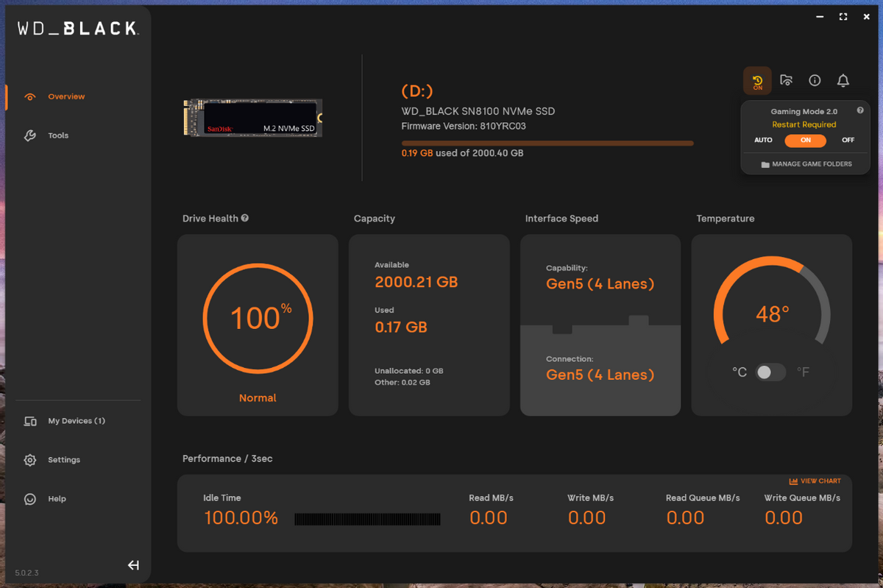Image resolution: width=883 pixels, height=588 pixels.
Task: Click the Used 0.17 GB value
Action: (x=401, y=327)
